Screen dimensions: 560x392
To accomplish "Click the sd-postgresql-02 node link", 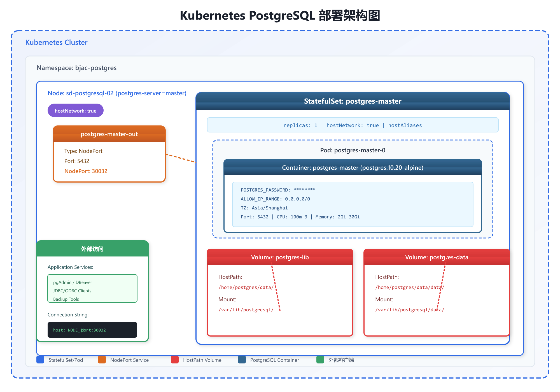I will pos(90,93).
